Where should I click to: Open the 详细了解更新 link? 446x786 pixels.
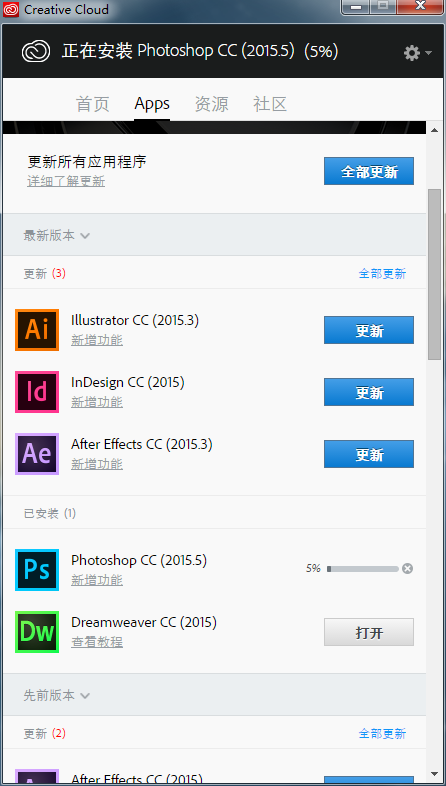[66, 181]
